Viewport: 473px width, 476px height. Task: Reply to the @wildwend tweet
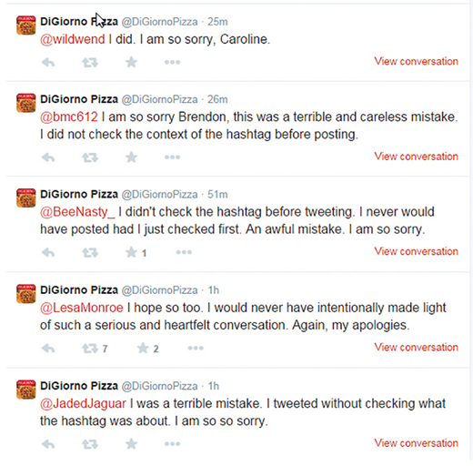[48, 63]
